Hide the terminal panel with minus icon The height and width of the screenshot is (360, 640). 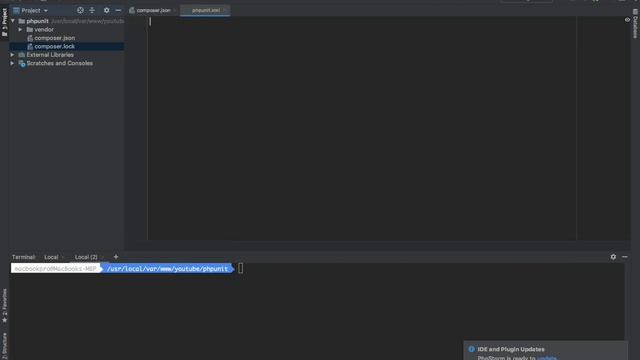point(625,257)
